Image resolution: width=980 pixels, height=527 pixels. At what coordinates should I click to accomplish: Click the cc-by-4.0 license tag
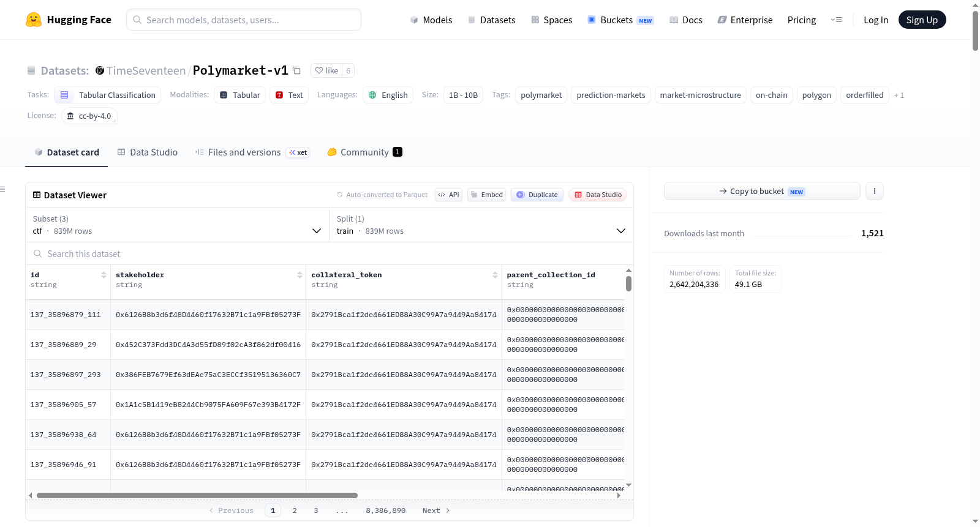tap(89, 116)
